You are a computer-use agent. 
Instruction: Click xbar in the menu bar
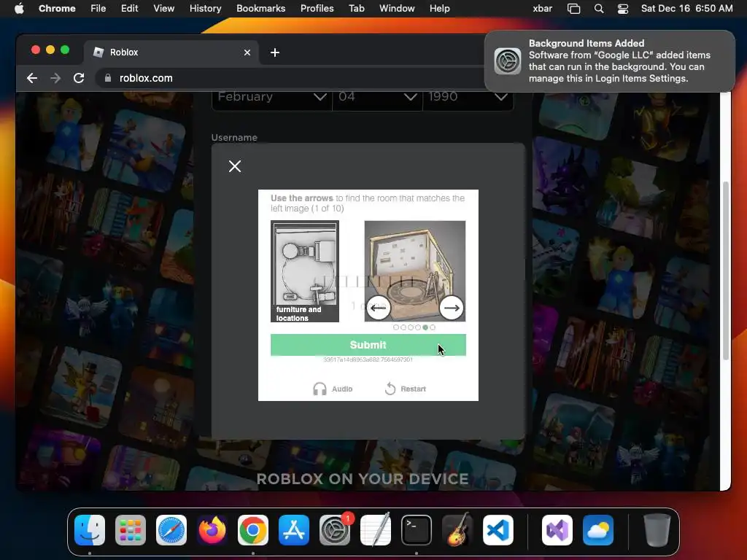pos(543,9)
